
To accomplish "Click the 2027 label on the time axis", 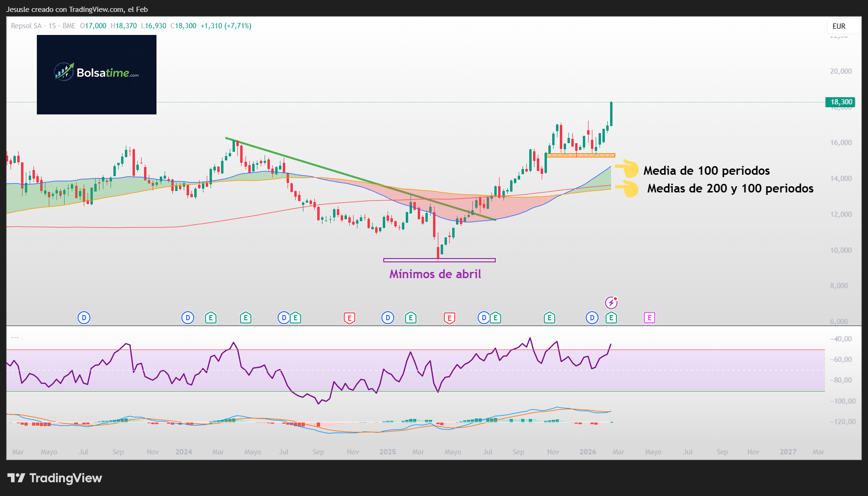I will (788, 451).
